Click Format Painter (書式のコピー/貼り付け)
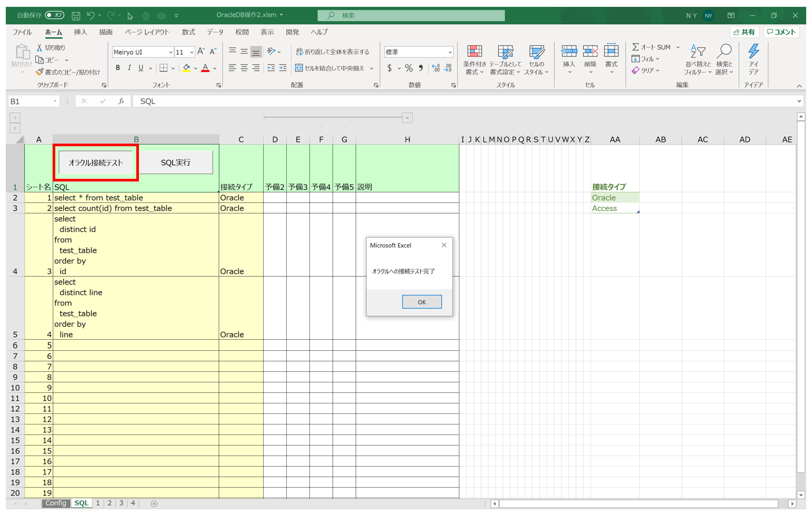Viewport: 812px width, 516px height. (67, 72)
